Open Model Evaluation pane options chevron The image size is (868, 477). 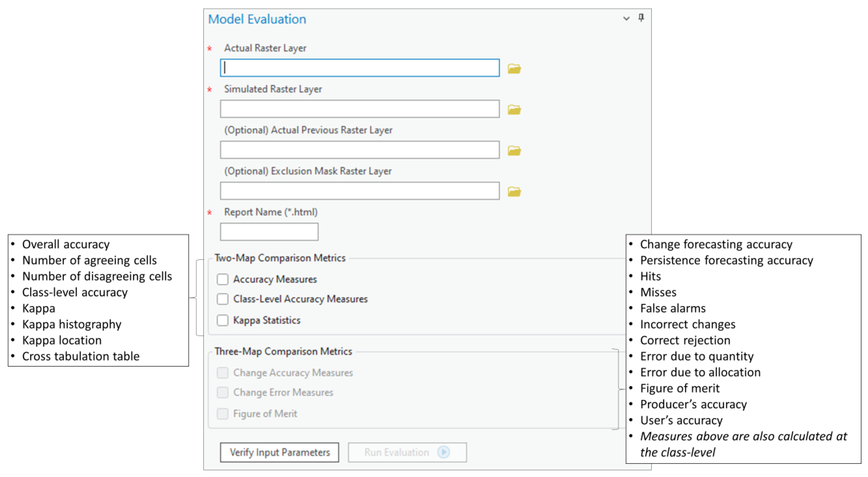[626, 18]
